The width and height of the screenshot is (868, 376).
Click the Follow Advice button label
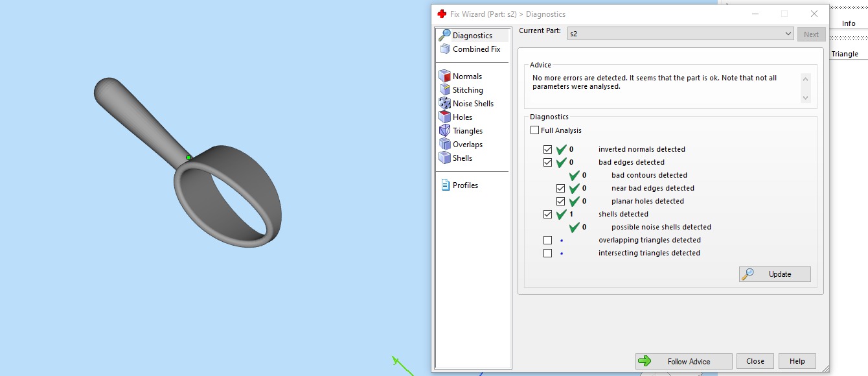(x=689, y=362)
